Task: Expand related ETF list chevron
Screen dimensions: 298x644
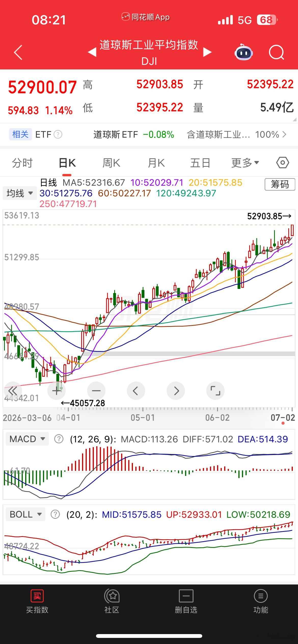Action: click(285, 134)
